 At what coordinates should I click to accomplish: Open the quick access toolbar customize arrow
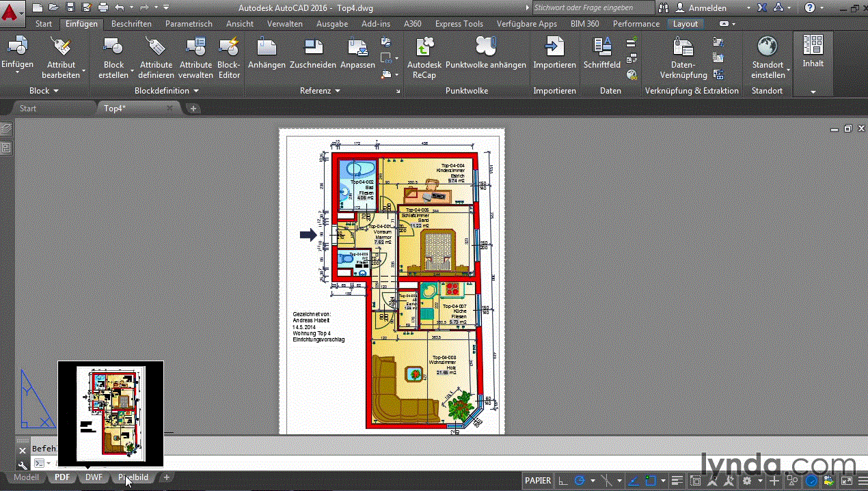167,8
